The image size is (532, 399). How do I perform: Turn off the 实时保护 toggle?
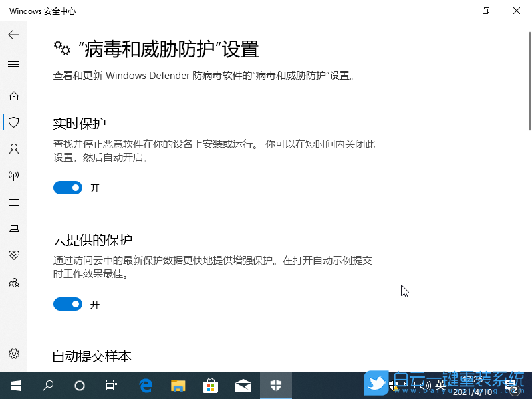67,188
